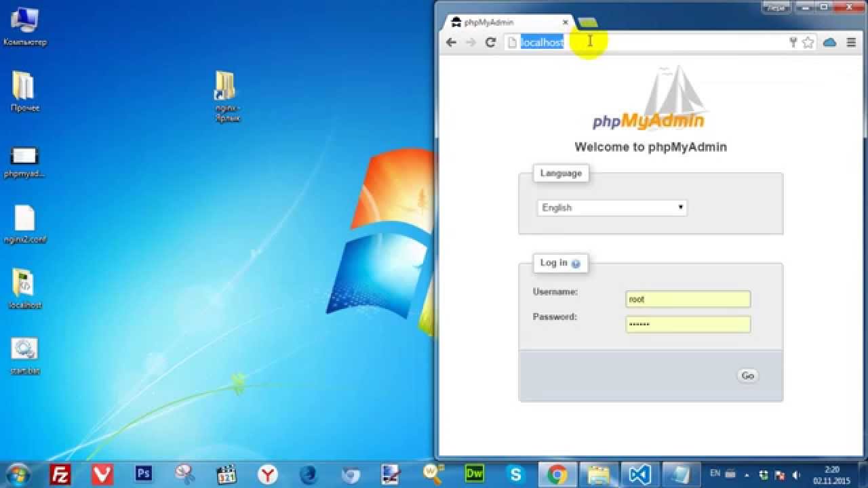Screen dimensions: 868x488
Task: Click the browser Back arrow
Action: [x=451, y=42]
